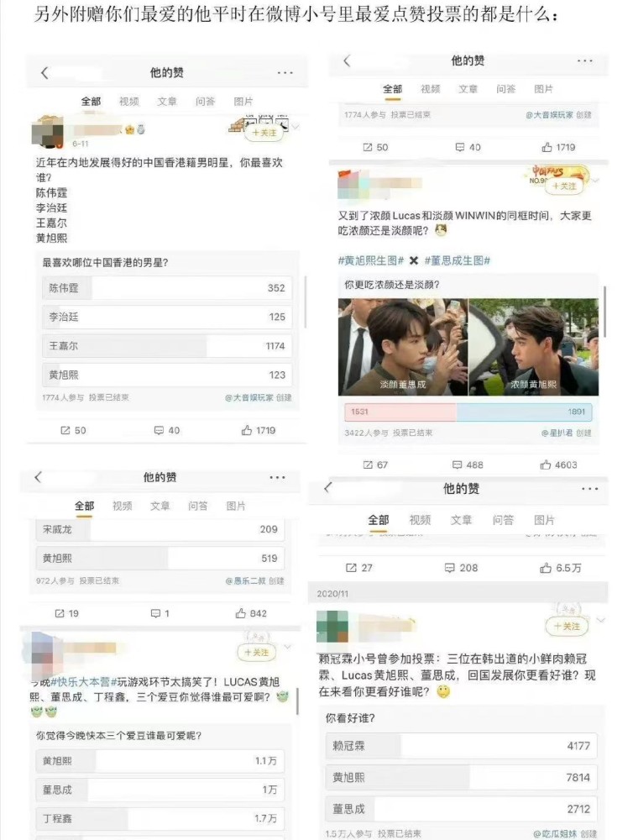Tap the like icon showing 6.5万
This screenshot has height=840, width=633.
coord(560,568)
